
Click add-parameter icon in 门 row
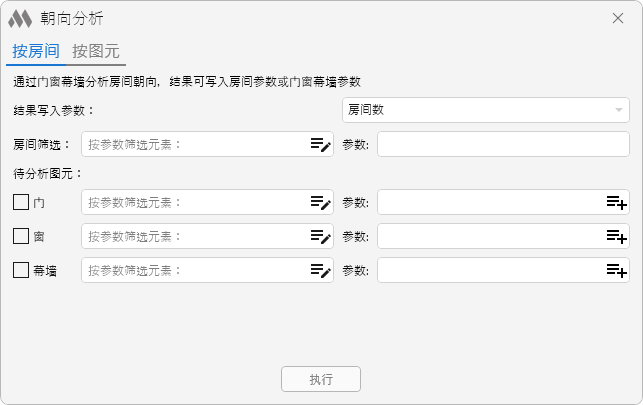[x=617, y=202]
